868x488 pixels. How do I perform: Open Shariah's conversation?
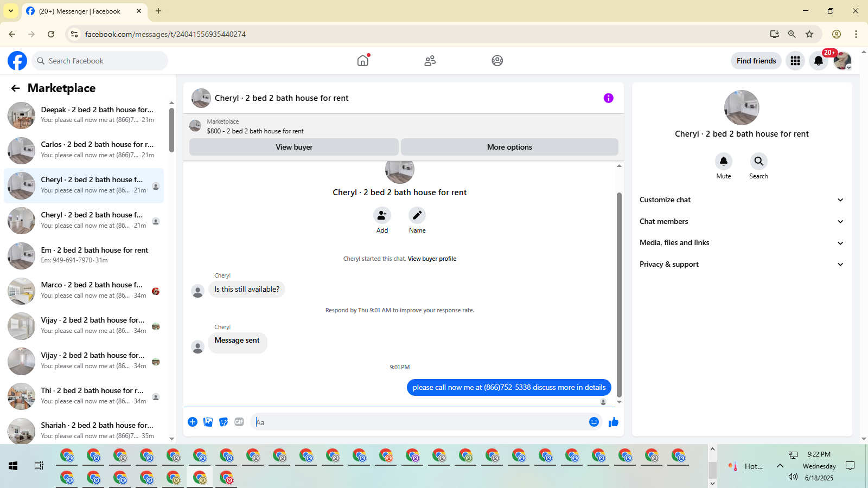[84, 431]
